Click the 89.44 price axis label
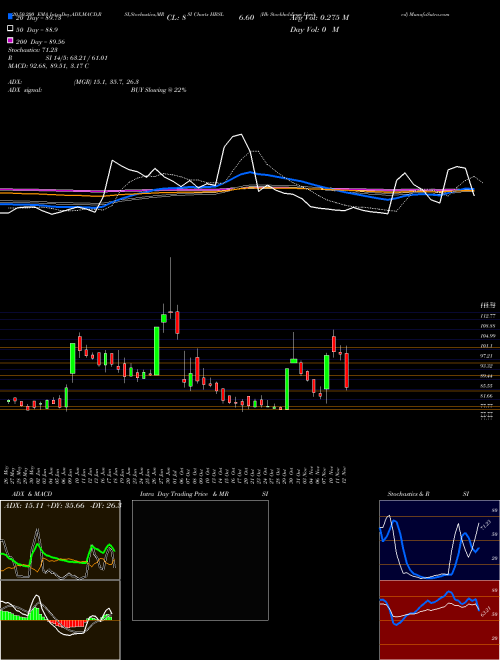This screenshot has height=660, width=500. click(x=489, y=376)
